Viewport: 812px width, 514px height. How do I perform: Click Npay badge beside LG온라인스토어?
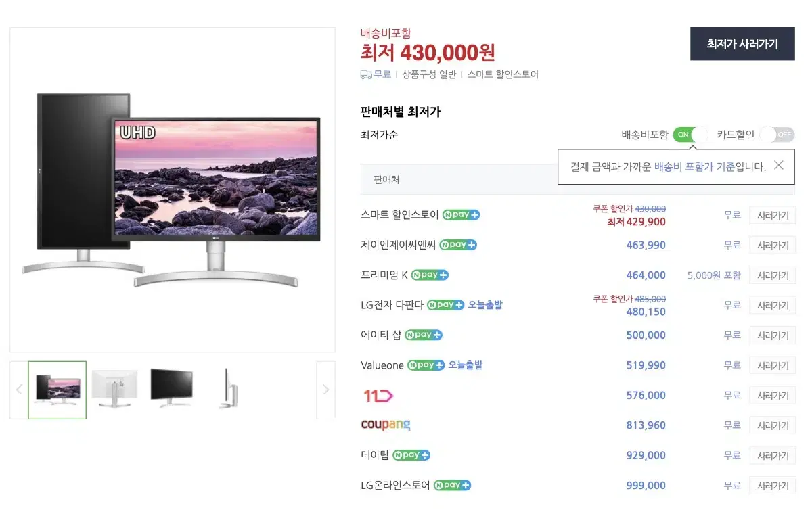(452, 485)
